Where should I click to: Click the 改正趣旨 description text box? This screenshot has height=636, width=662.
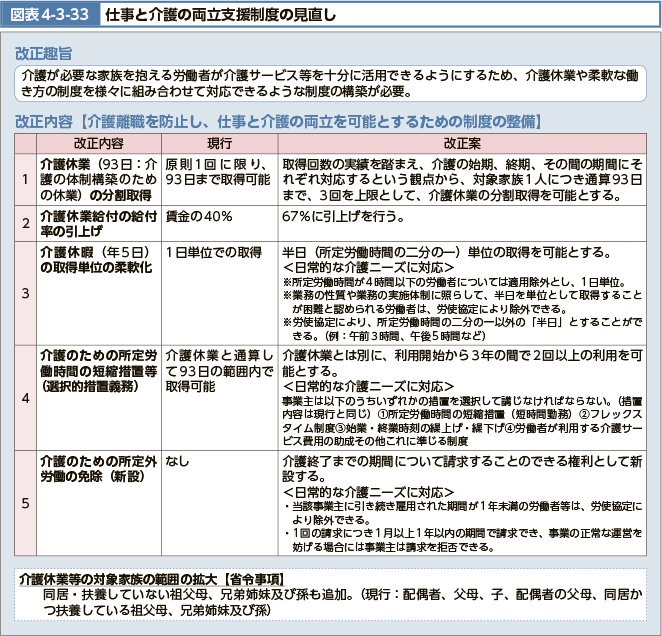pyautogui.click(x=330, y=83)
